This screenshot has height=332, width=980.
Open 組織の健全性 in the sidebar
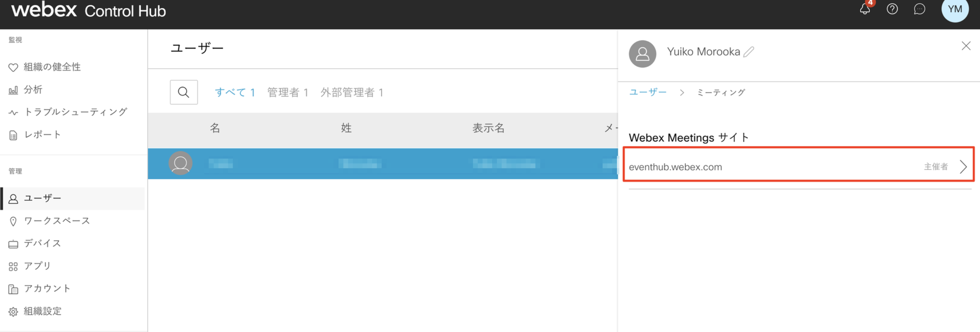coord(45,67)
